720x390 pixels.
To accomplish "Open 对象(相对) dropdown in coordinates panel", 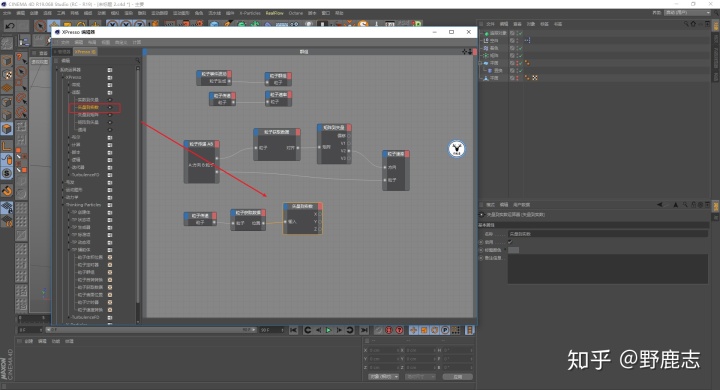I will tap(383, 377).
